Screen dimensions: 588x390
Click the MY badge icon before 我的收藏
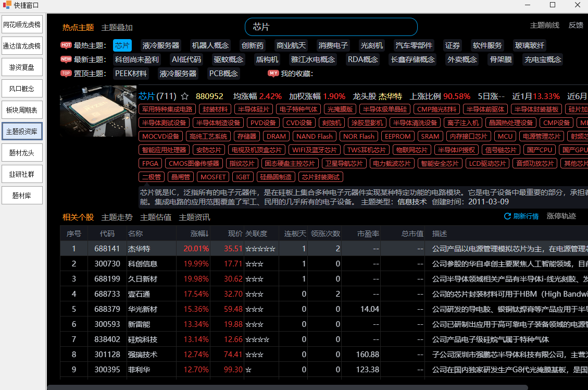[x=273, y=74]
